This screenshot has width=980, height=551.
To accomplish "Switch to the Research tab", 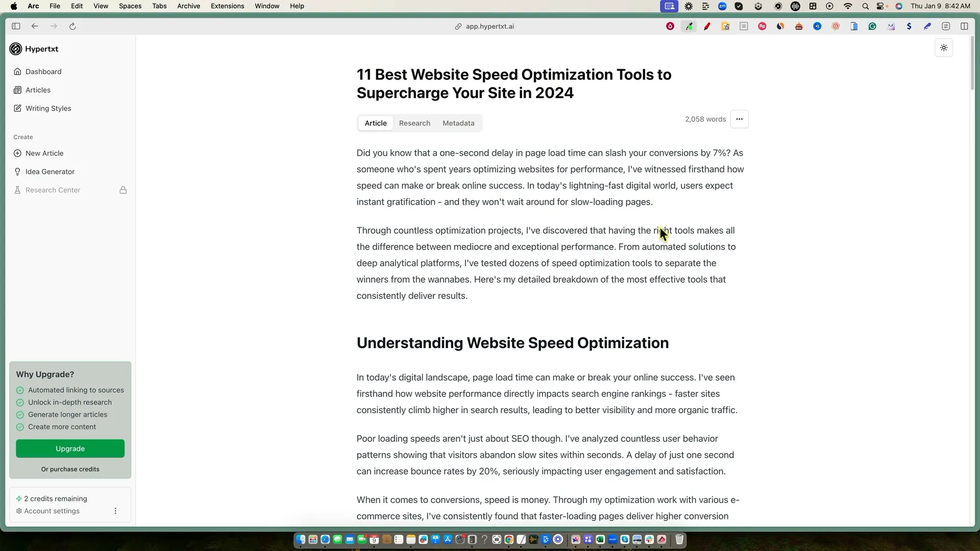I will click(414, 123).
